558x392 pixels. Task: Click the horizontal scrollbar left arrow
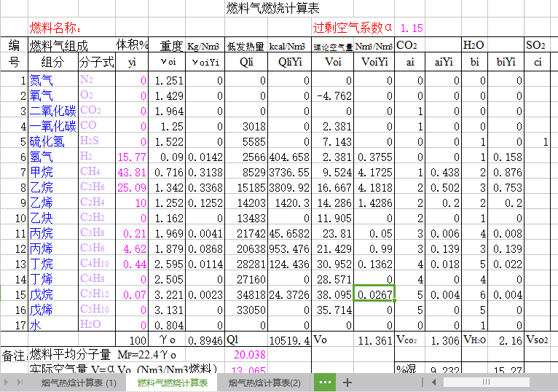pyautogui.click(x=434, y=382)
